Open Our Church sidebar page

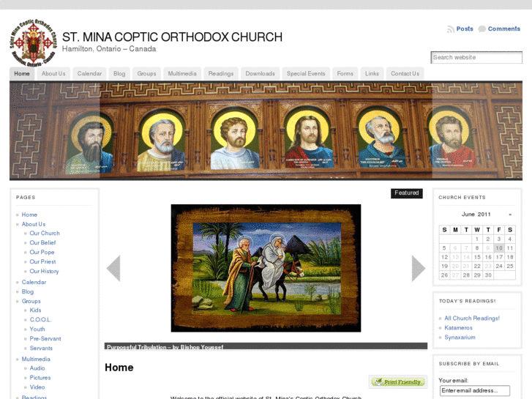45,234
